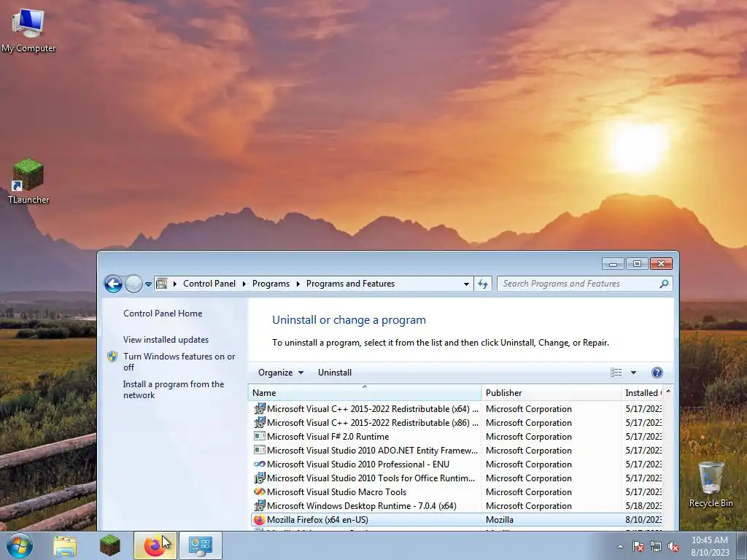Image resolution: width=747 pixels, height=560 pixels.
Task: Open help with the question mark icon
Action: 657,373
